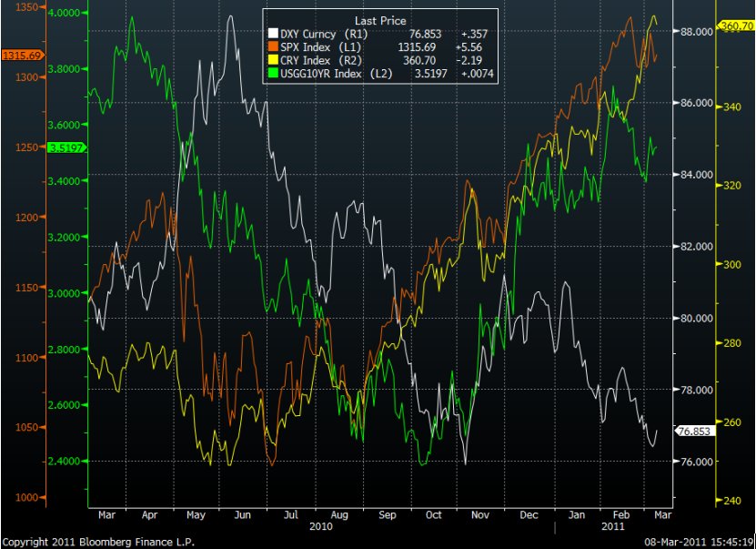Click the 2010 year label
Viewport: 756px width, 549px height.
(x=322, y=526)
